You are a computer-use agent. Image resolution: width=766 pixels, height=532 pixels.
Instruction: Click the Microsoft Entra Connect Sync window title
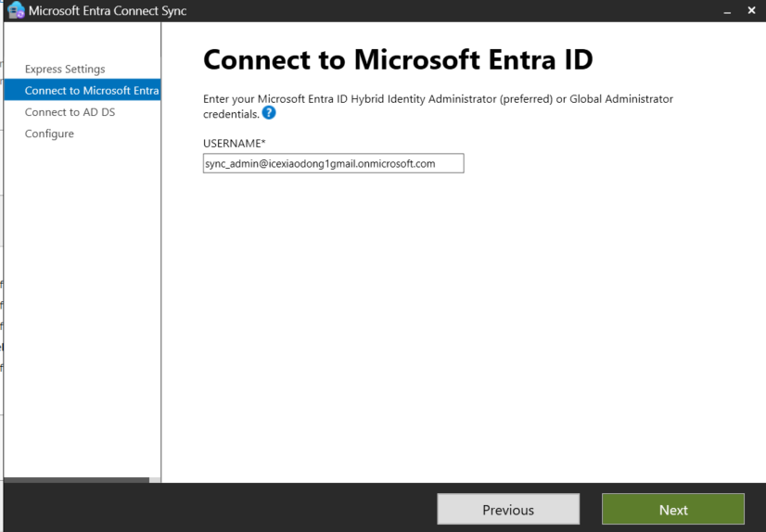coord(108,11)
